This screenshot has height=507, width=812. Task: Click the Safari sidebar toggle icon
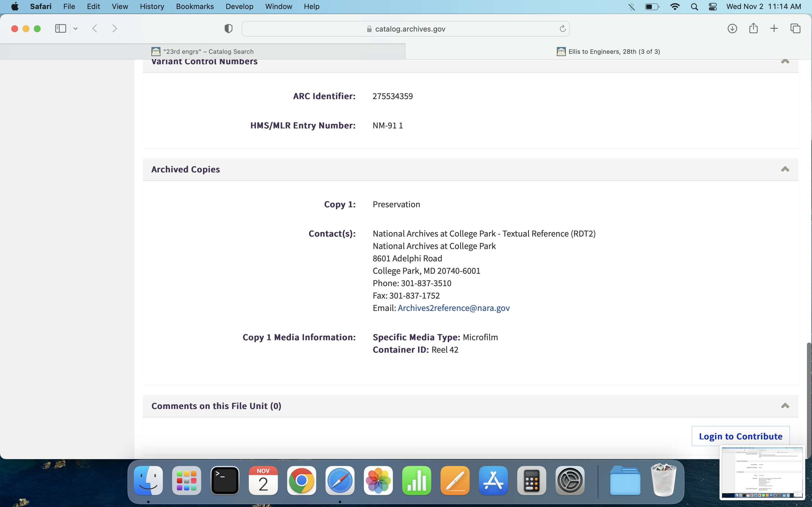[x=60, y=28]
